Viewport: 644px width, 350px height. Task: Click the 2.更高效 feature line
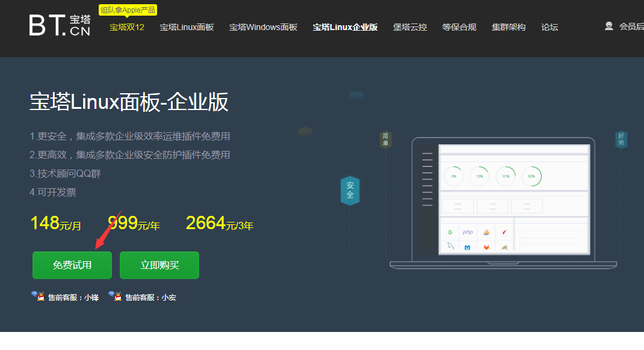130,155
